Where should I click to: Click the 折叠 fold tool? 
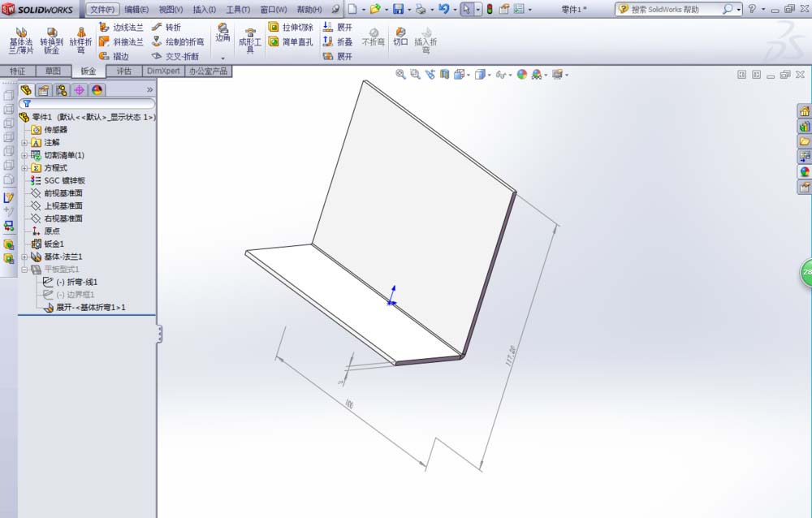338,41
